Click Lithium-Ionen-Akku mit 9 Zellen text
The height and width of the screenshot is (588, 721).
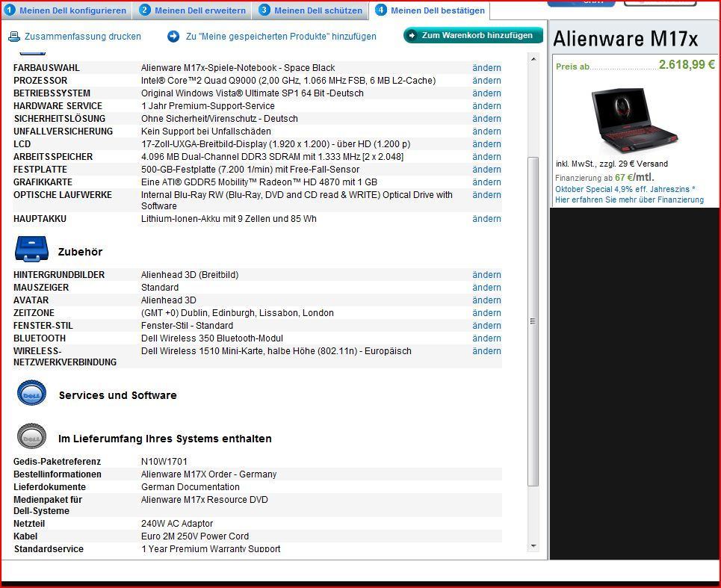pyautogui.click(x=229, y=219)
